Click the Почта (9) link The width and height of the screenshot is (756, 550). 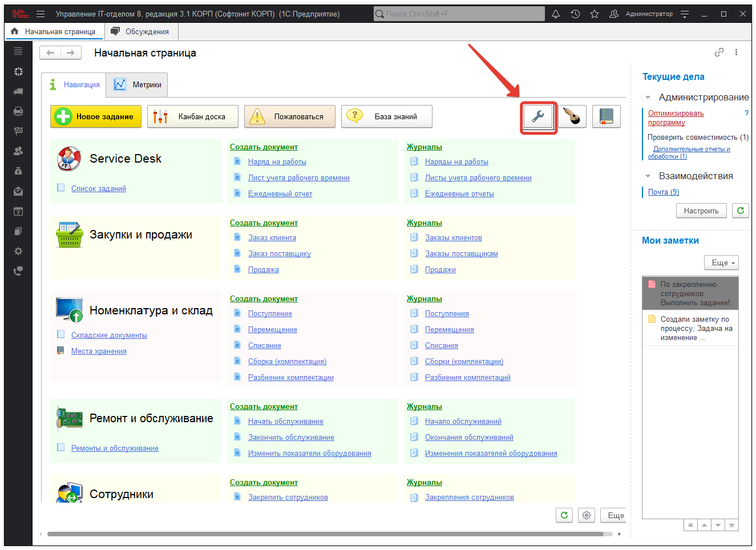pos(663,192)
